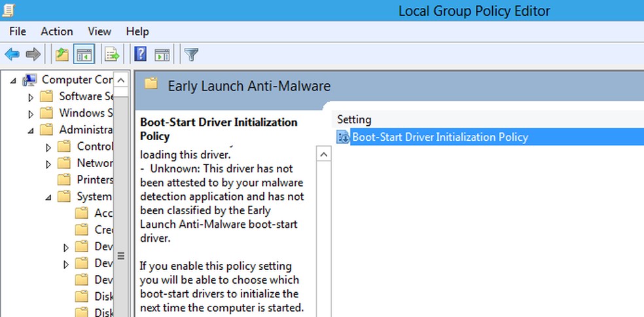Click the Forward arrow toolbar icon
Screen dimensions: 644x317
pyautogui.click(x=33, y=54)
